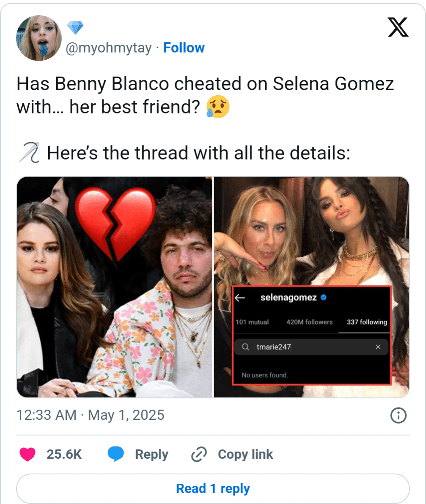Switch to the 420M followers tab
The width and height of the screenshot is (426, 504).
click(x=309, y=322)
